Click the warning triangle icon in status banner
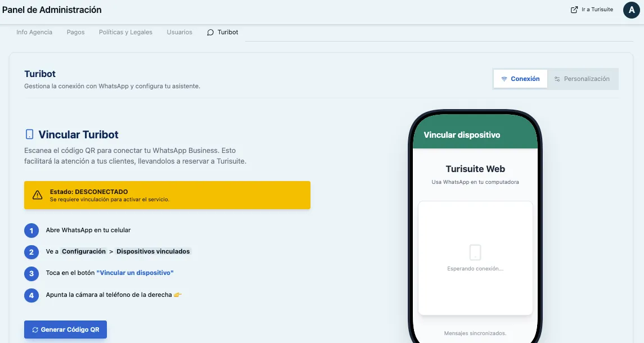Screen dimensions: 644x343 click(37, 195)
